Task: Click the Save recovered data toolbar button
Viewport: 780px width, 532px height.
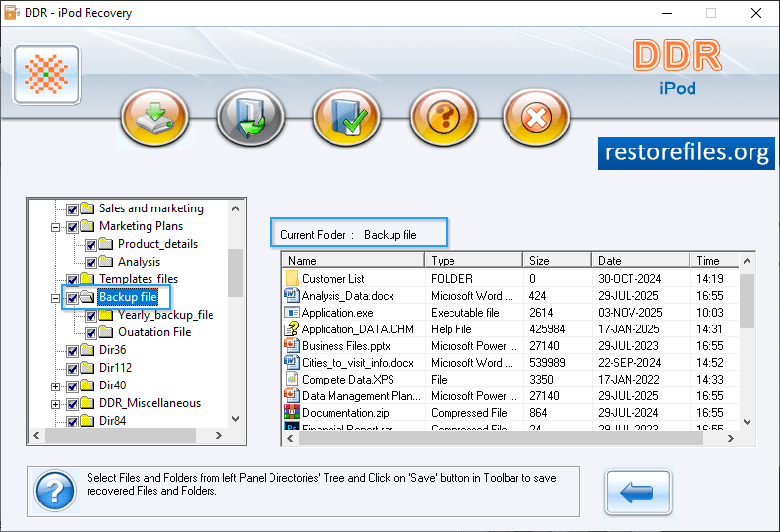Action: (155, 117)
